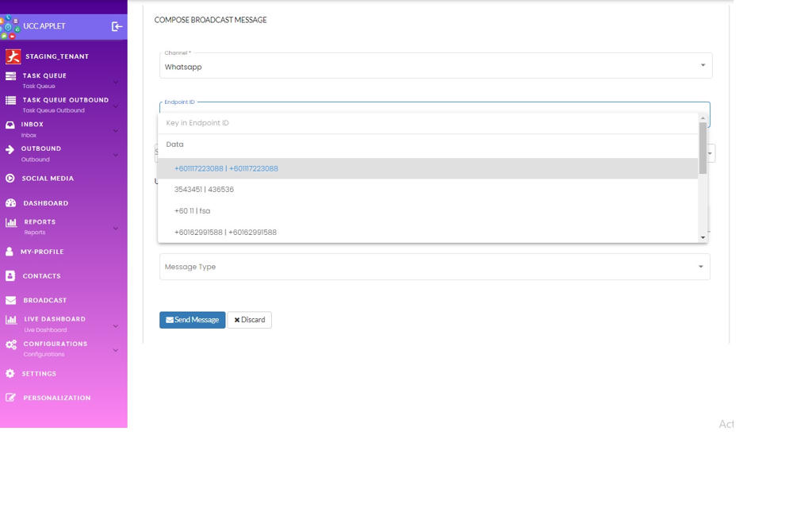Open the Channel dropdown showing Whatsapp
Screen dimensions: 812x508
coord(435,66)
